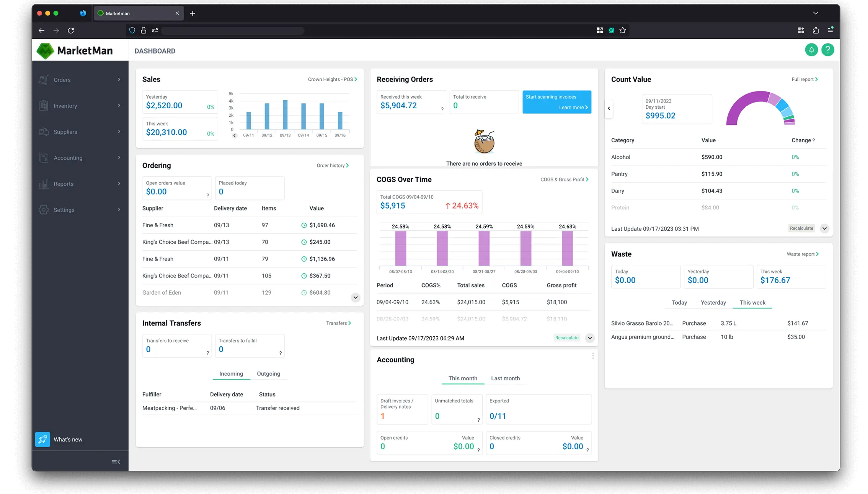868x494 pixels.
Task: Switch Accounting view to Last month
Action: coord(506,378)
